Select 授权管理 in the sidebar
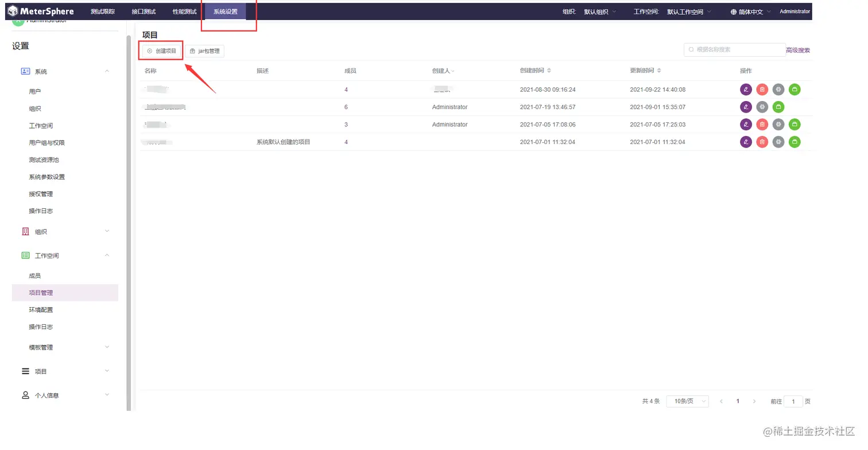Viewport: 868px width, 450px height. (41, 194)
